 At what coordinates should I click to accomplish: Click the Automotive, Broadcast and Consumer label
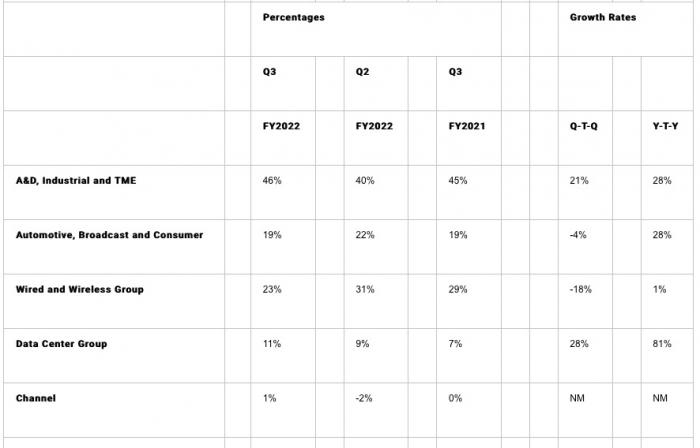click(x=109, y=235)
